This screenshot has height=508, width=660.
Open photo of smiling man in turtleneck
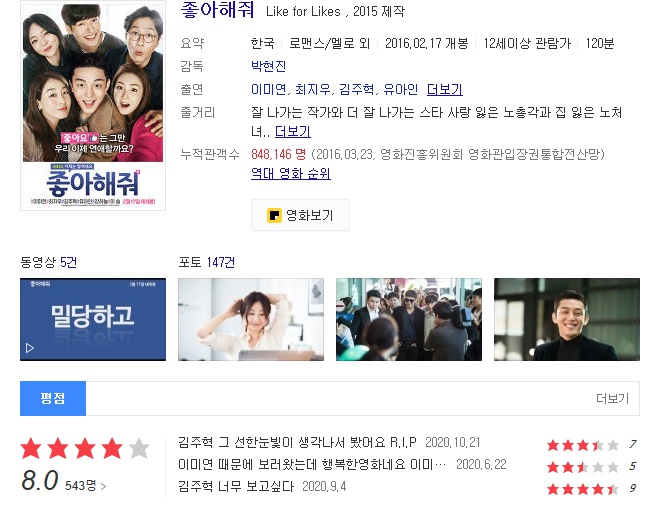(567, 319)
